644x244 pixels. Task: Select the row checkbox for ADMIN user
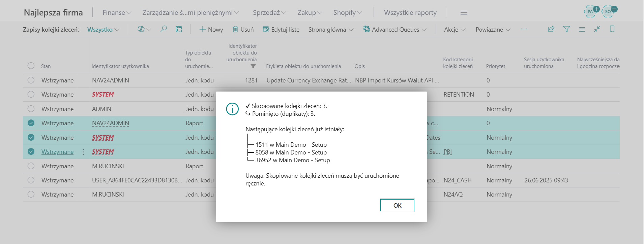click(31, 109)
